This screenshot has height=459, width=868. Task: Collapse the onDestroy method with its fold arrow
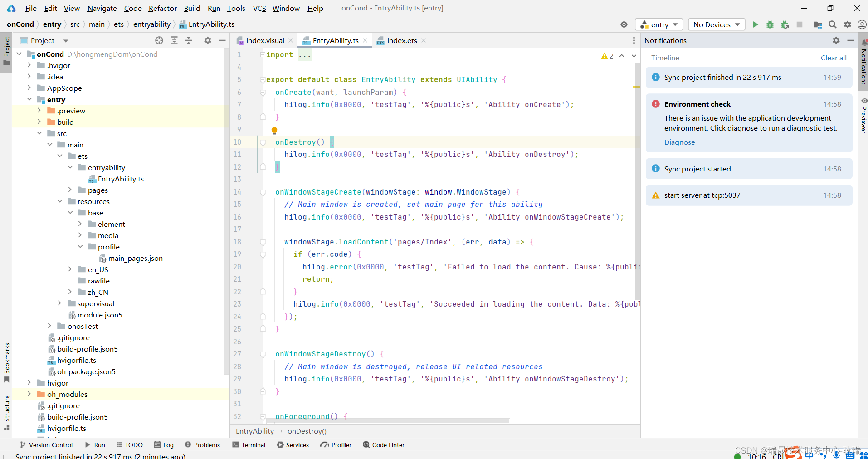pos(263,142)
